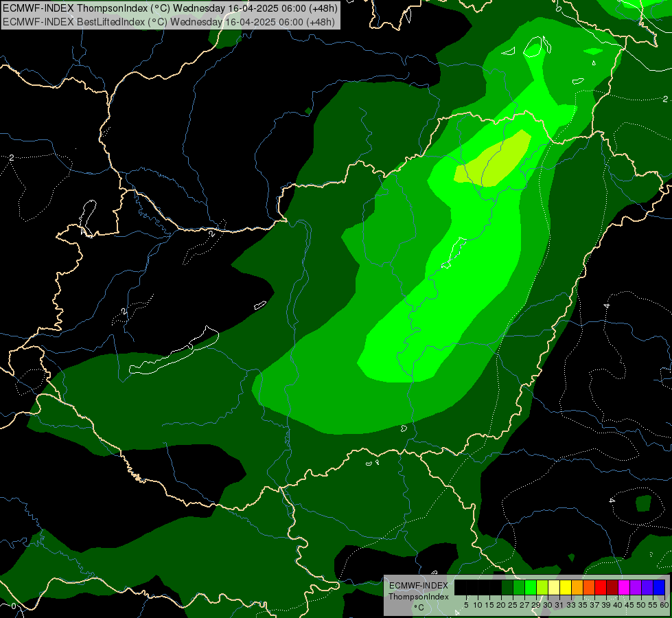Viewport: 672px width, 618px height.
Task: Click the legend tick value 39
Action: 606,605
